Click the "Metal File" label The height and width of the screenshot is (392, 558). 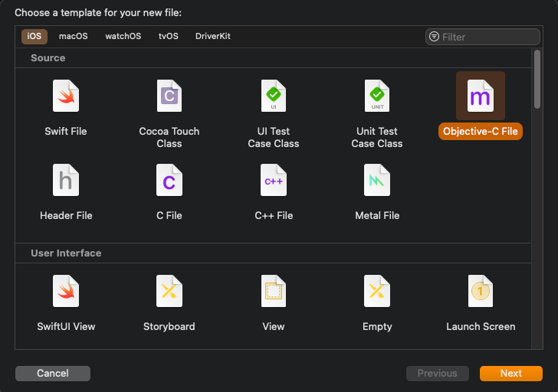377,215
